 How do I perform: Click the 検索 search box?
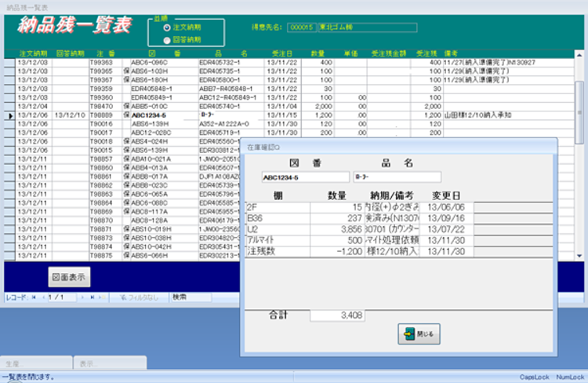(x=191, y=297)
